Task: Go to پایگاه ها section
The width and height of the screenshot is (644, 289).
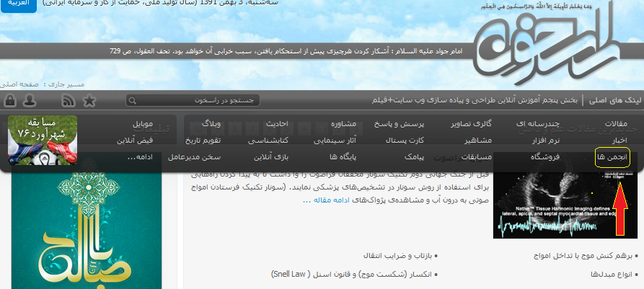Action: pyautogui.click(x=343, y=157)
